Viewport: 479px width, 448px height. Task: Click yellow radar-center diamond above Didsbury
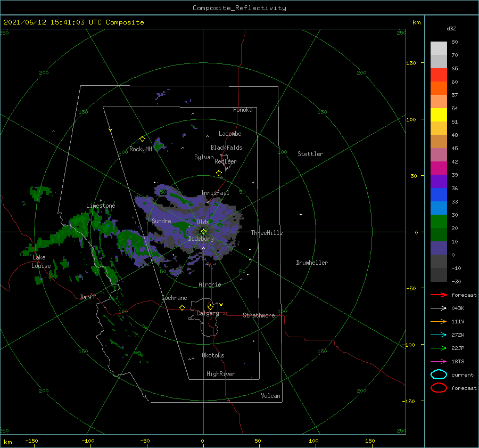point(203,232)
